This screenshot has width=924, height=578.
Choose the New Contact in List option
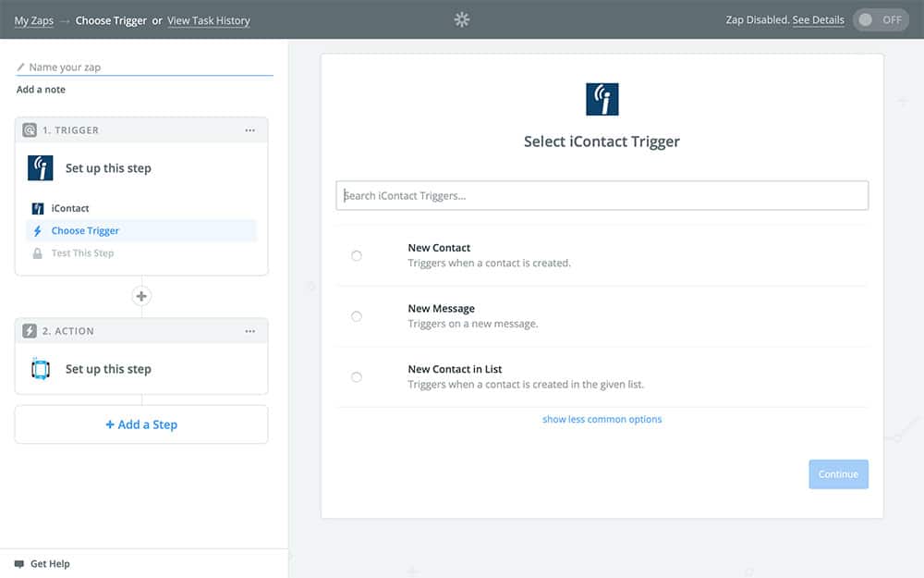[x=357, y=377]
